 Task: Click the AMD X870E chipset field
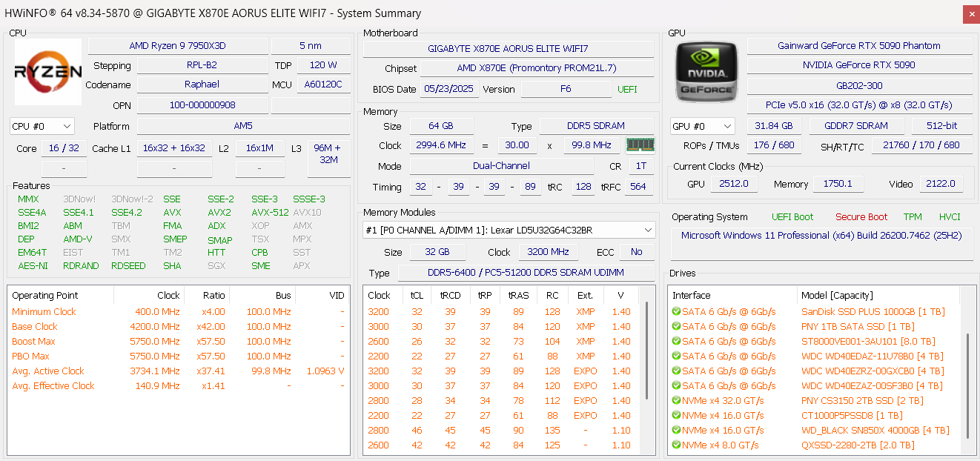(x=537, y=68)
